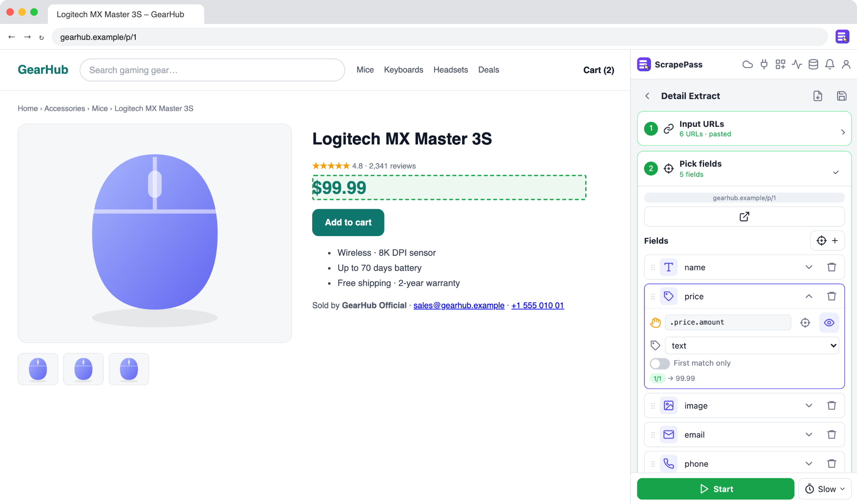The width and height of the screenshot is (857, 504).
Task: Click the notifications bell icon
Action: pos(830,64)
